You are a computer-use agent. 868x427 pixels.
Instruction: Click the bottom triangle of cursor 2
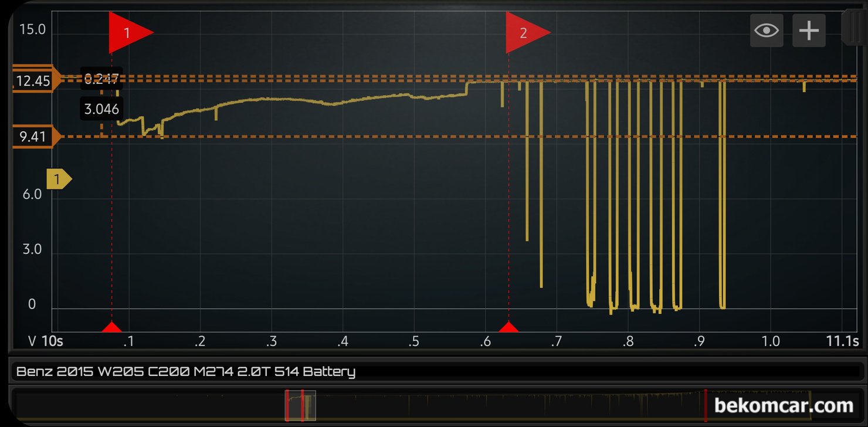(508, 327)
